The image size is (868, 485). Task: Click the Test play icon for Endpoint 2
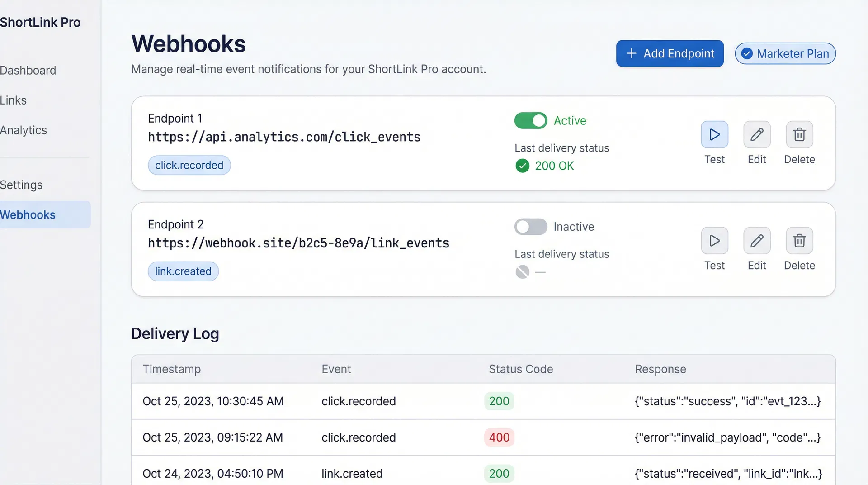click(x=714, y=241)
